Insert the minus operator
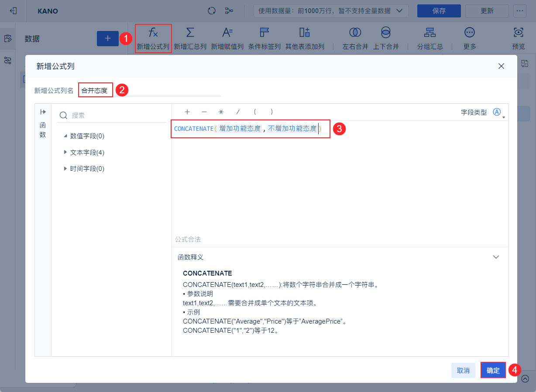This screenshot has width=536, height=392. tap(204, 112)
